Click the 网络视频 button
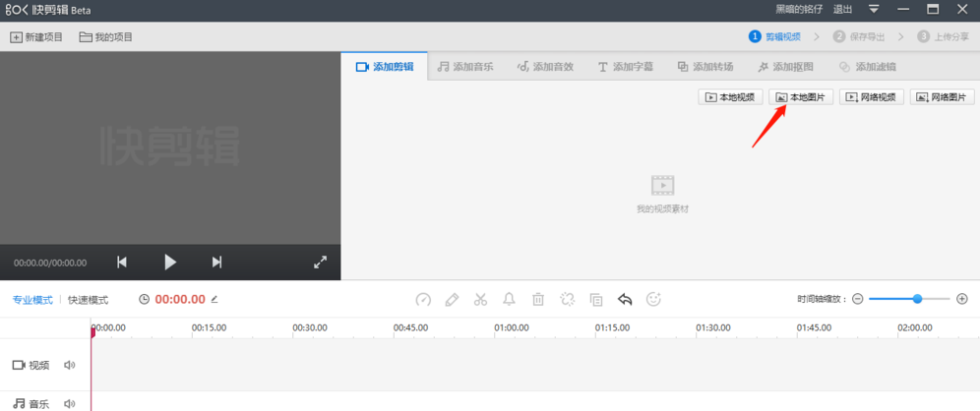Screen dimensions: 980x411 point(872,96)
